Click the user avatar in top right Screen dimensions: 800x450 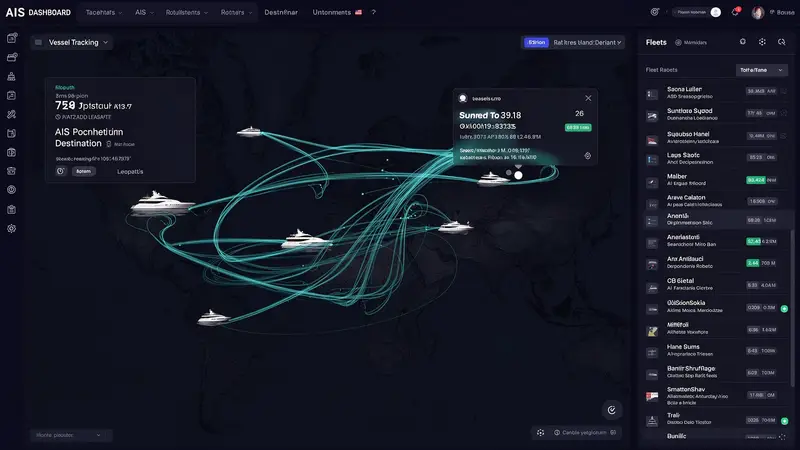[758, 12]
